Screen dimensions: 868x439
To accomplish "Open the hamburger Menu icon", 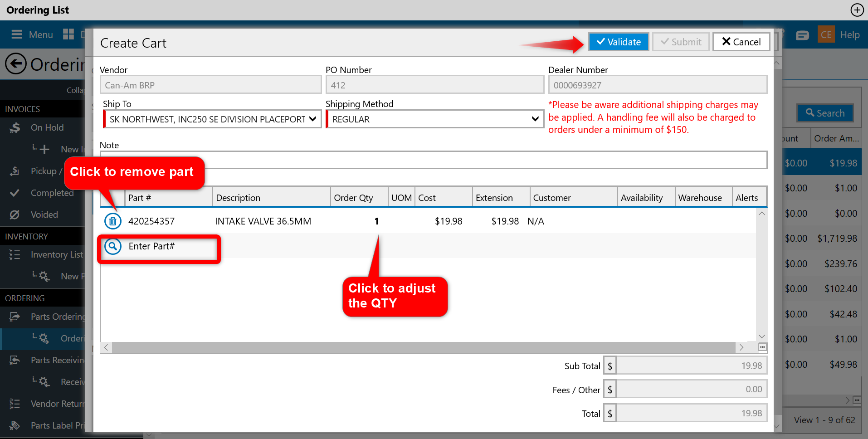I will [x=17, y=34].
